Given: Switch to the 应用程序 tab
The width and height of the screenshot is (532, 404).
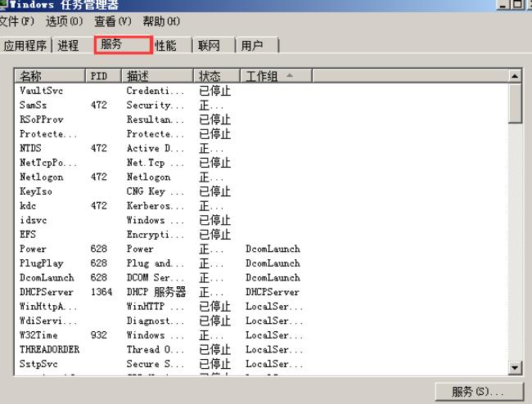Looking at the screenshot, I should (25, 45).
